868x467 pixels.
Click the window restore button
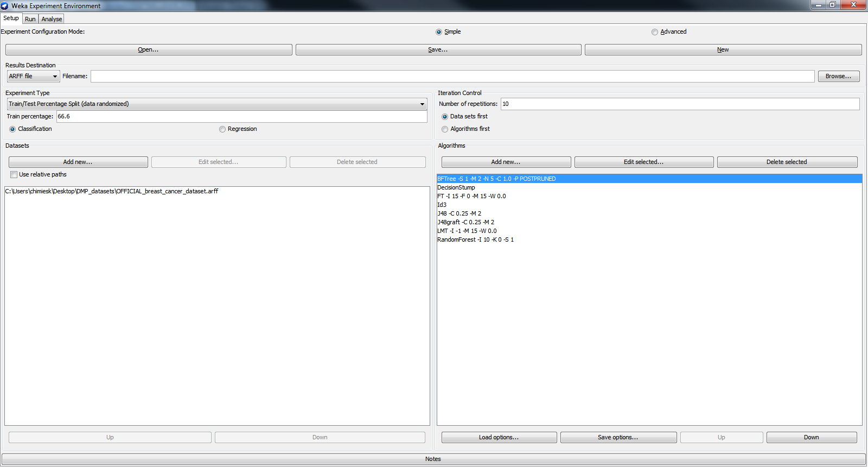click(833, 5)
